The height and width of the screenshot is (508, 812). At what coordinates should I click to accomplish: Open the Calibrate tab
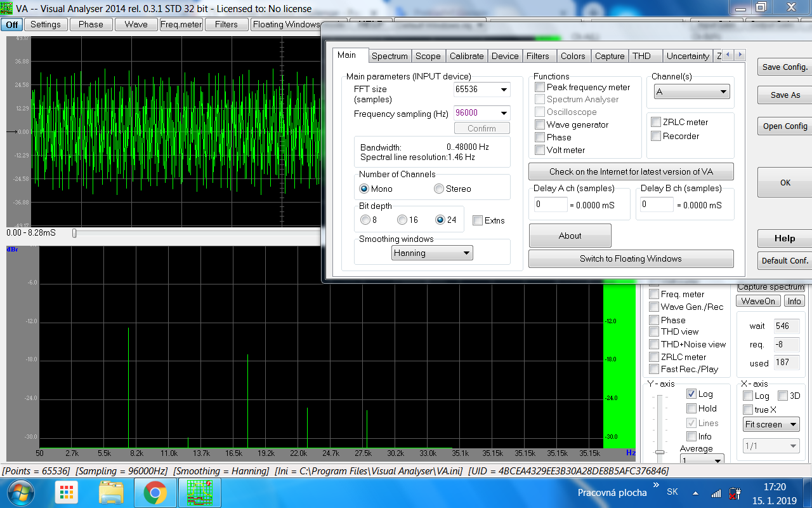pyautogui.click(x=466, y=56)
